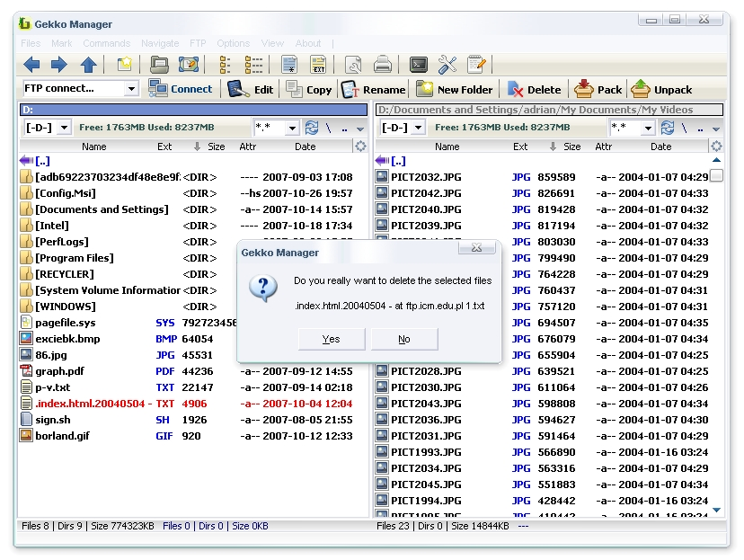Go forward with the blue right arrow
This screenshot has width=744, height=560.
[59, 65]
